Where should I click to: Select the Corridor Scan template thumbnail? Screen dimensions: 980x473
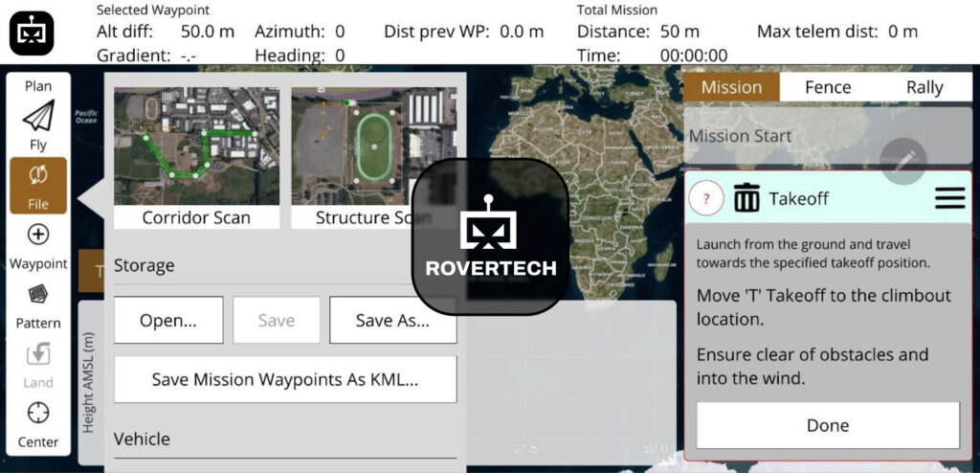(x=196, y=158)
